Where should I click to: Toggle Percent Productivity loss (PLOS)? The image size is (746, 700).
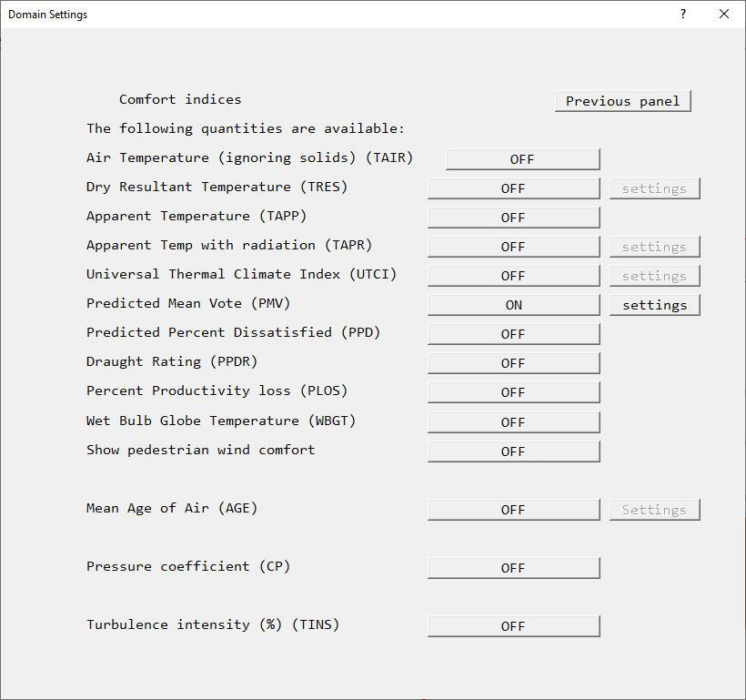(x=513, y=392)
